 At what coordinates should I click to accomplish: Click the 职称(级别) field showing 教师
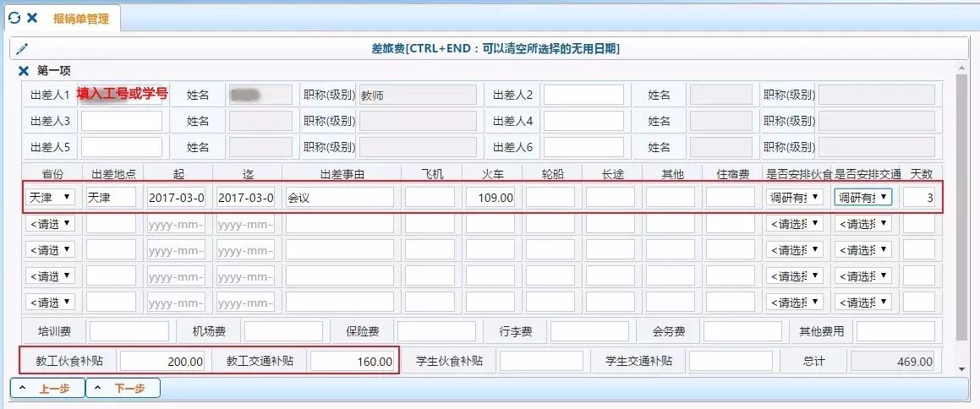point(419,95)
